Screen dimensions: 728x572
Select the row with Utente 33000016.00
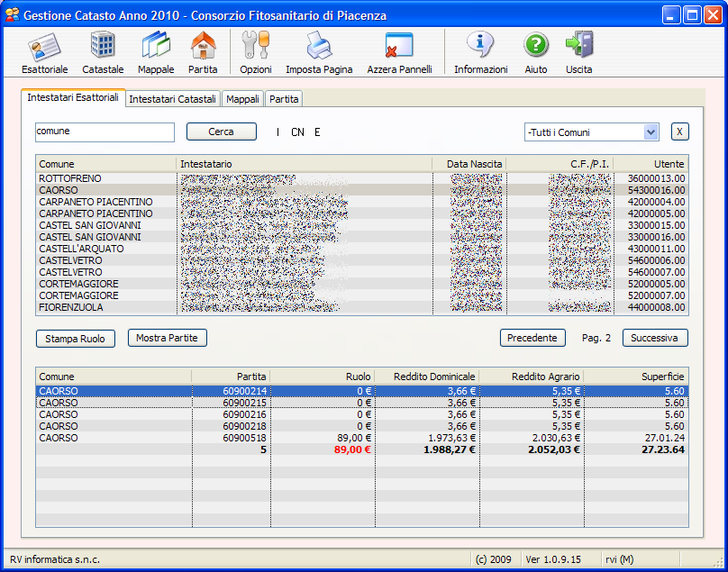pyautogui.click(x=362, y=237)
